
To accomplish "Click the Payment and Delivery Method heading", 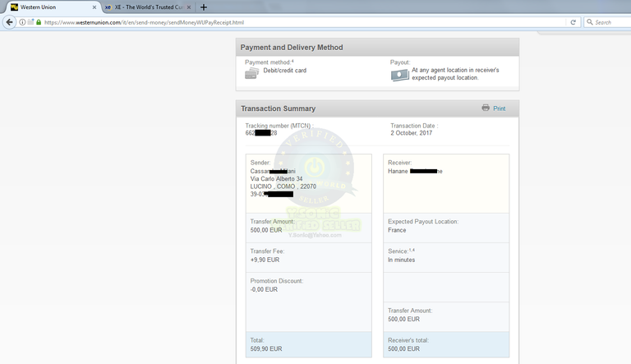I will (292, 48).
